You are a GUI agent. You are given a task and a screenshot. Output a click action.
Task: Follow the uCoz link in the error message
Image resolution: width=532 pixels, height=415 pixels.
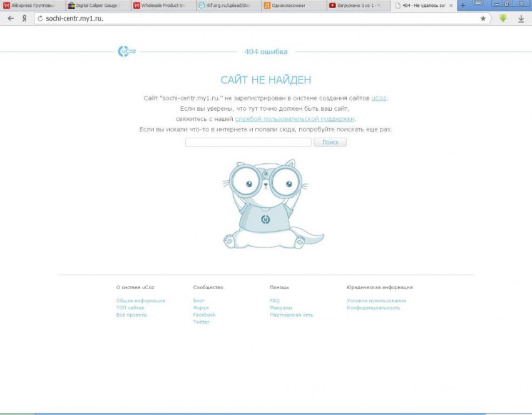click(379, 98)
